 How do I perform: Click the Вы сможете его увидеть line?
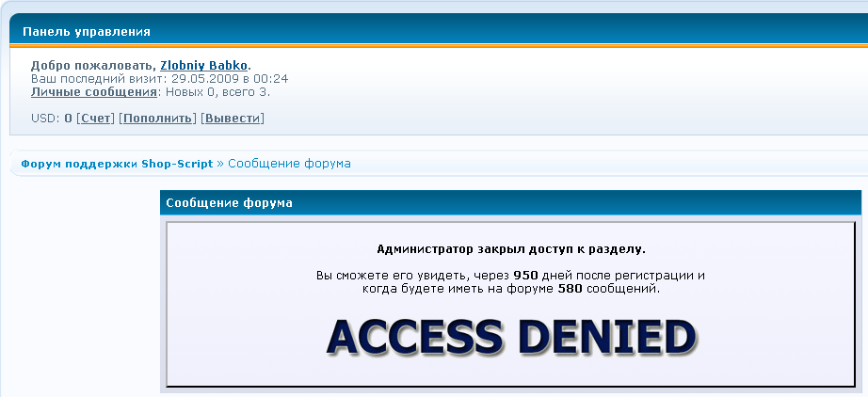pyautogui.click(x=511, y=276)
